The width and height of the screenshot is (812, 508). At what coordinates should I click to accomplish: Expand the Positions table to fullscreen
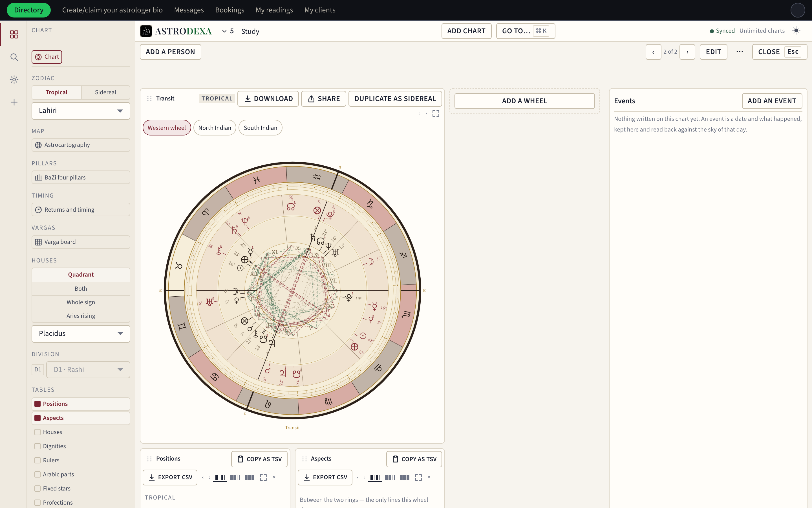tap(263, 478)
